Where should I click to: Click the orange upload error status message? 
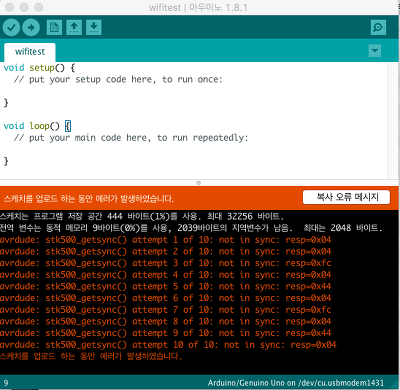89,199
